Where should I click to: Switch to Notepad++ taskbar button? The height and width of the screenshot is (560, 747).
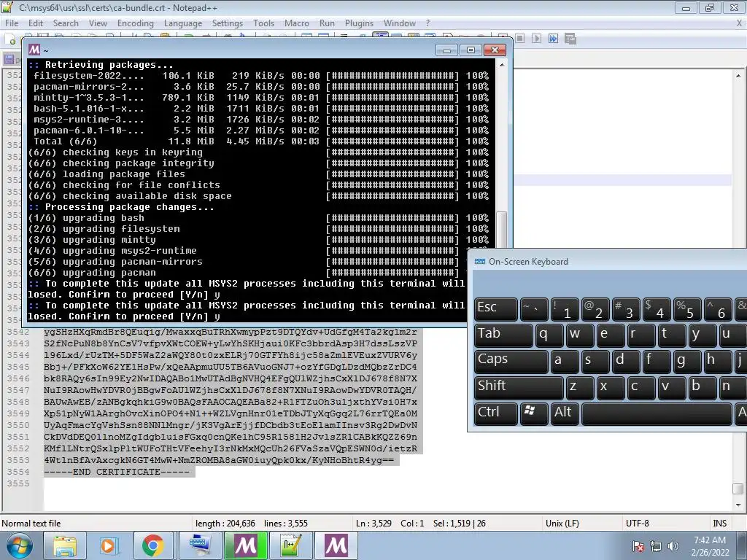click(290, 545)
